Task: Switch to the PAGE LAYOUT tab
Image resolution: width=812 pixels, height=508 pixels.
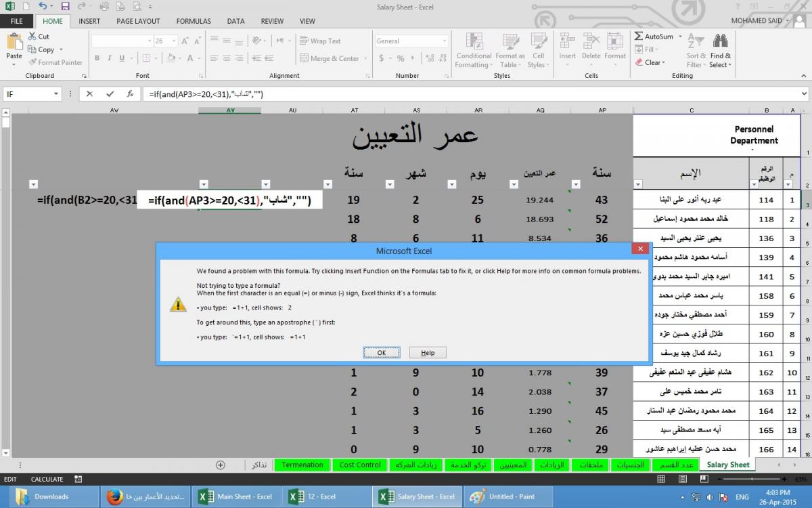Action: click(138, 21)
